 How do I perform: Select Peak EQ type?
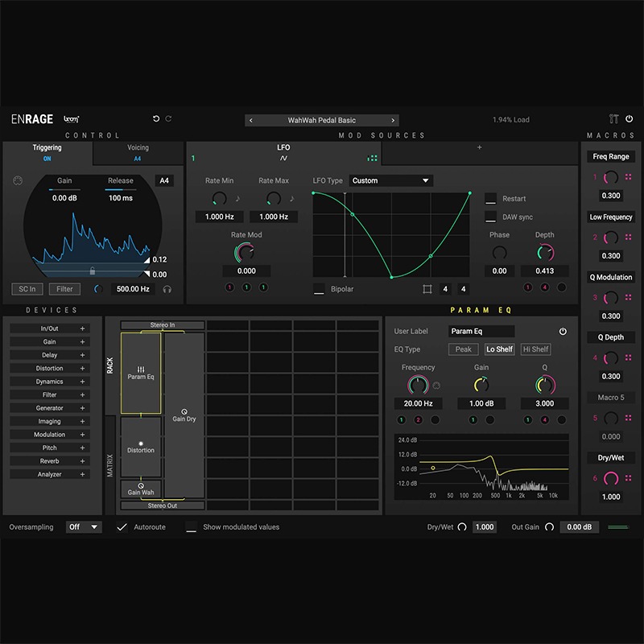(464, 349)
